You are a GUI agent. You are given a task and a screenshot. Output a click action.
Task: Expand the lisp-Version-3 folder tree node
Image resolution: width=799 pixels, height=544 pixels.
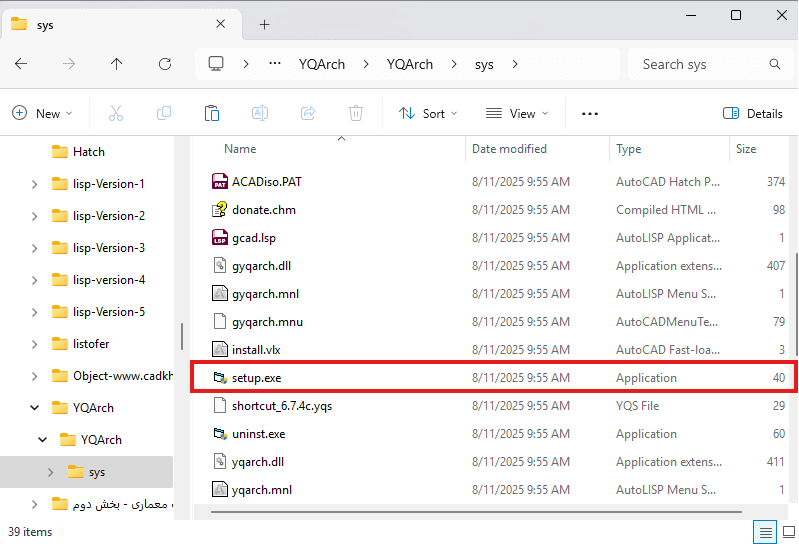click(x=34, y=248)
